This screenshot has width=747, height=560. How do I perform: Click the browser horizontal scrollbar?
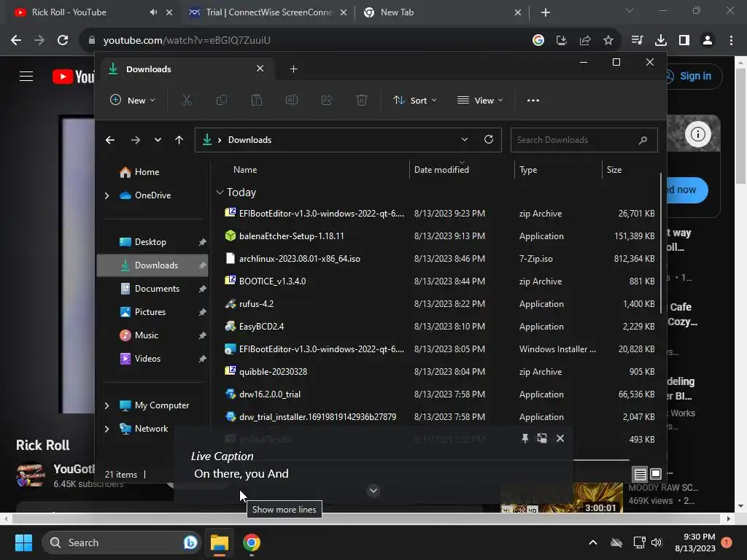click(x=368, y=518)
